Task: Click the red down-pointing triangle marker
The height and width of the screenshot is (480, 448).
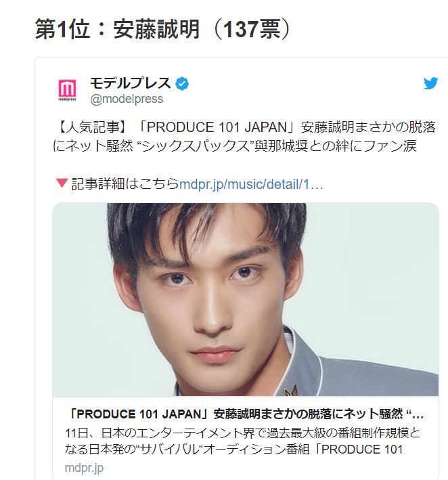Action: [62, 183]
